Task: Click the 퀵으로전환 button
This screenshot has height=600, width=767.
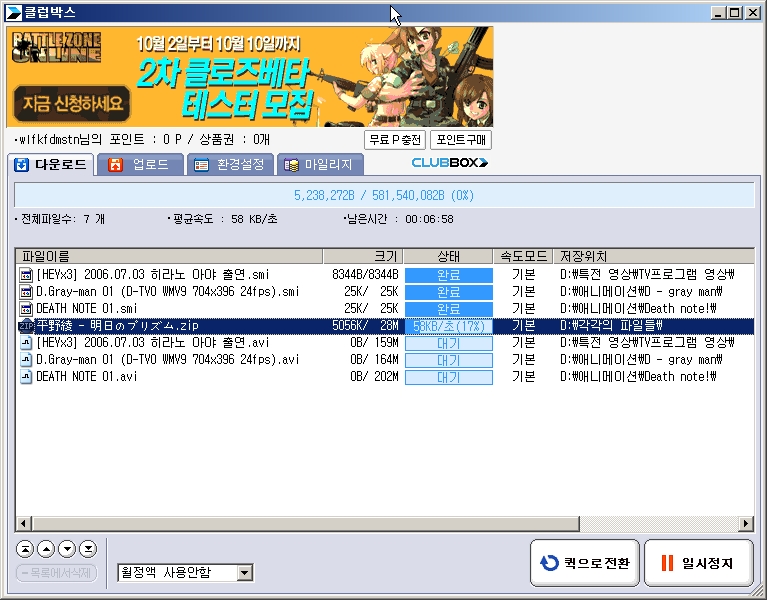Action: [x=584, y=563]
